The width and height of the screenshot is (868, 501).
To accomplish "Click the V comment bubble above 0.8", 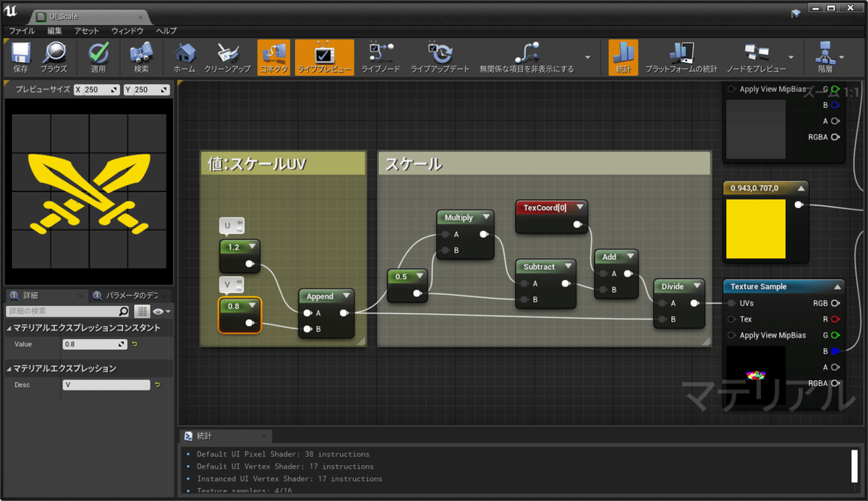I will (x=231, y=285).
